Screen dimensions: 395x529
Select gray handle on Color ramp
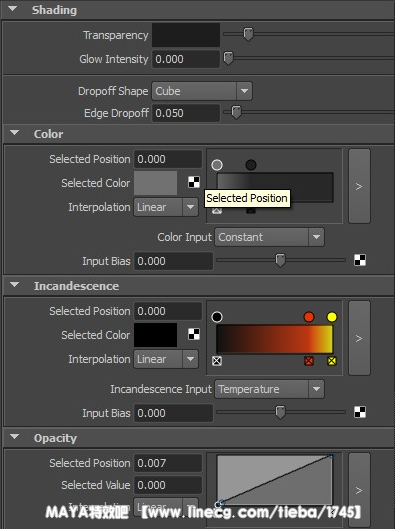217,165
